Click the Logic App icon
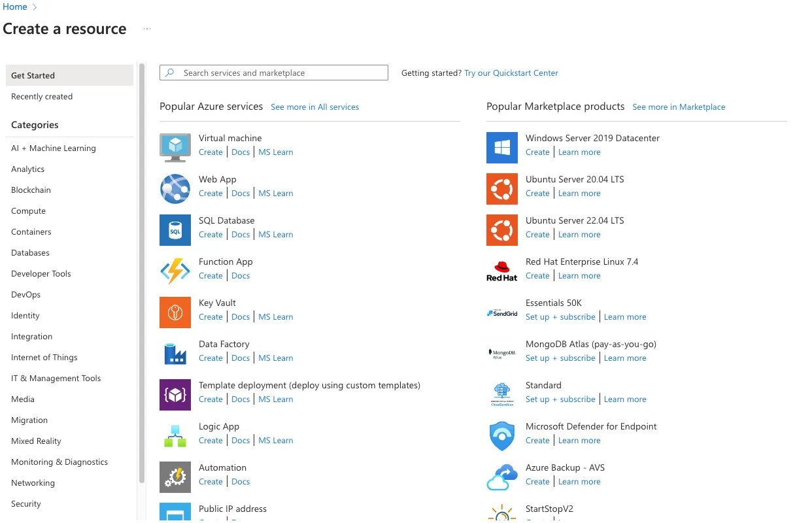Viewport: 812px width, 523px height. click(x=175, y=436)
